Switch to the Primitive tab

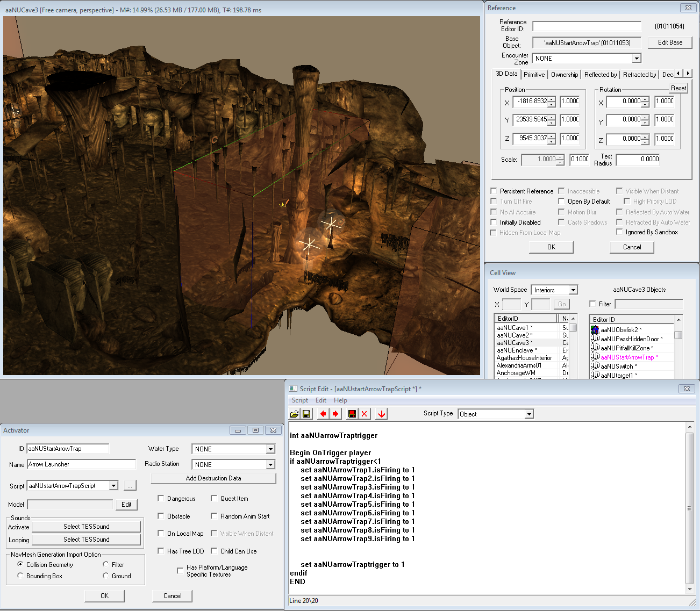click(534, 75)
